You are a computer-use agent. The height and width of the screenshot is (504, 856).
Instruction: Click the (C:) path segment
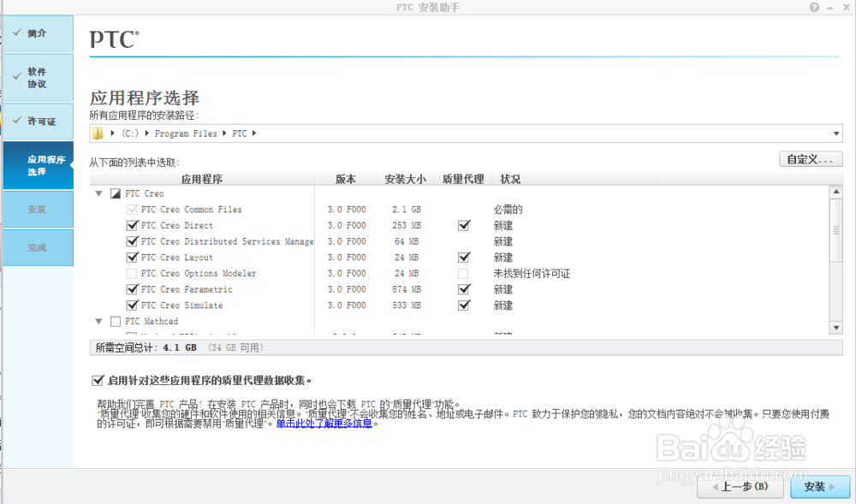click(x=130, y=133)
